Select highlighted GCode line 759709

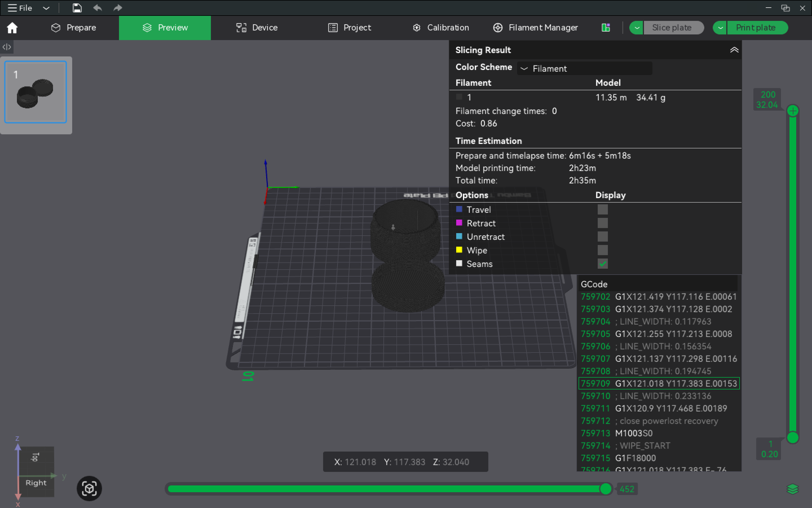(659, 384)
